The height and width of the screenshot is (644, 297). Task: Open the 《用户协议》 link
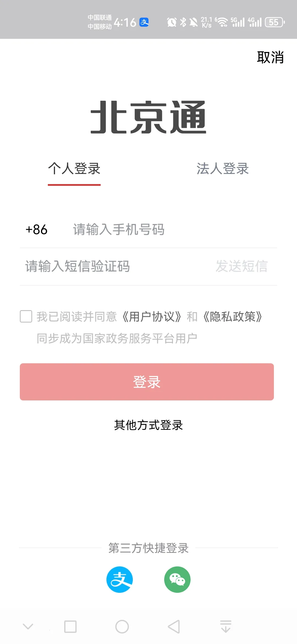click(152, 317)
